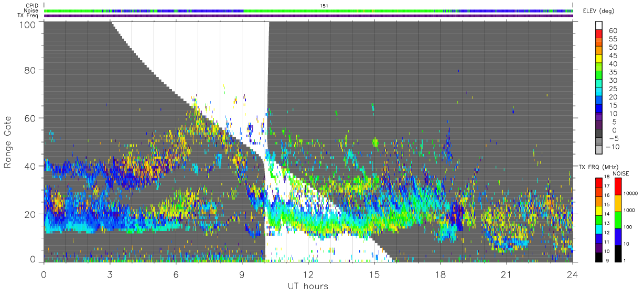Click the Range Gate axis title
Image resolution: width=644 pixels, height=297 pixels.
(x=8, y=142)
